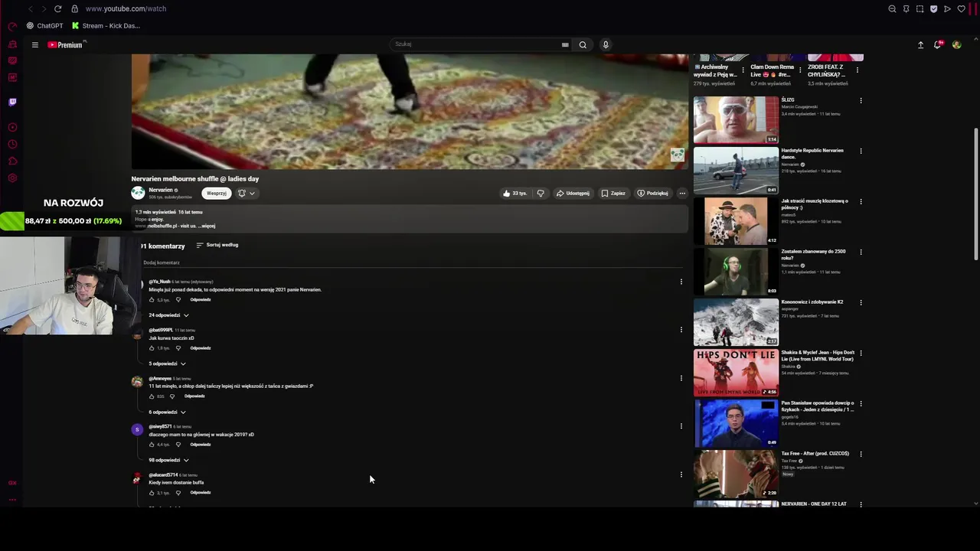The height and width of the screenshot is (551, 980).
Task: Open the Nervarien channel avatar
Action: point(138,193)
